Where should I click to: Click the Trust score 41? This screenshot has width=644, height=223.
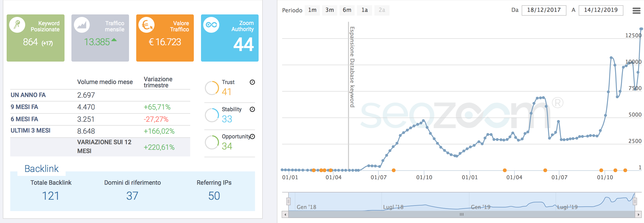(226, 92)
